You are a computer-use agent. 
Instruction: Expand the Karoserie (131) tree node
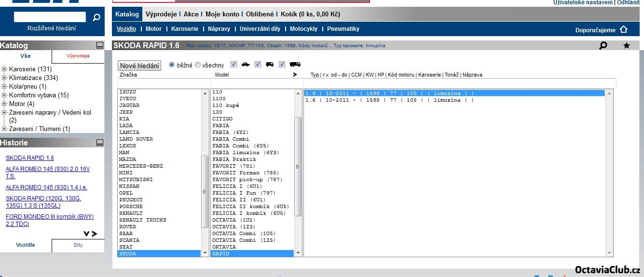(4, 69)
